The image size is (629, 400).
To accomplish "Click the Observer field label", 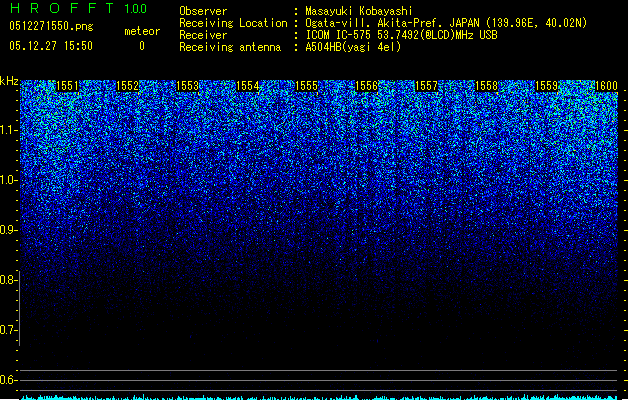I will click(203, 11).
